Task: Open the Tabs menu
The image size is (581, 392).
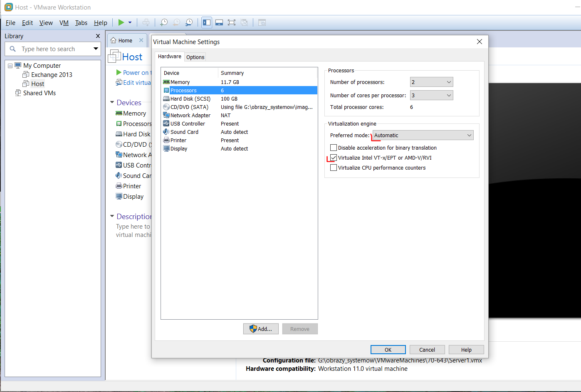Action: 81,23
